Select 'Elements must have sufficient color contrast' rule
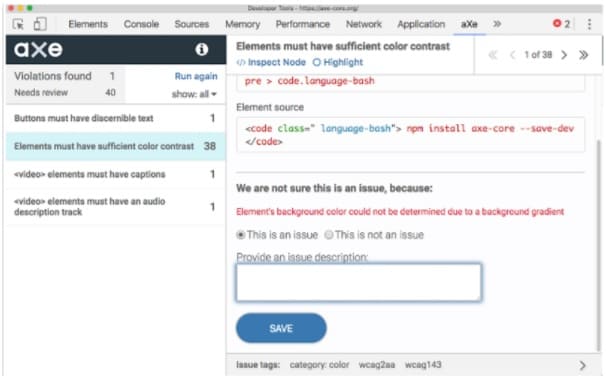This screenshot has height=376, width=606. point(115,146)
